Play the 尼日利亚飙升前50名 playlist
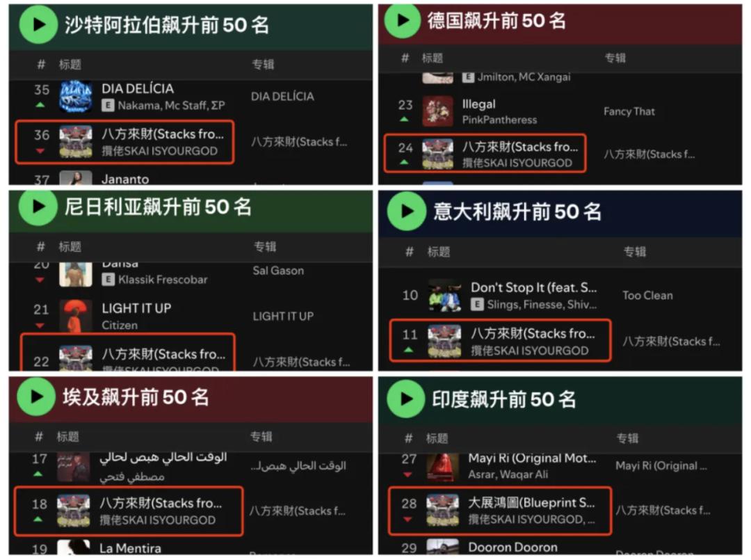The width and height of the screenshot is (751, 560). coord(38,207)
